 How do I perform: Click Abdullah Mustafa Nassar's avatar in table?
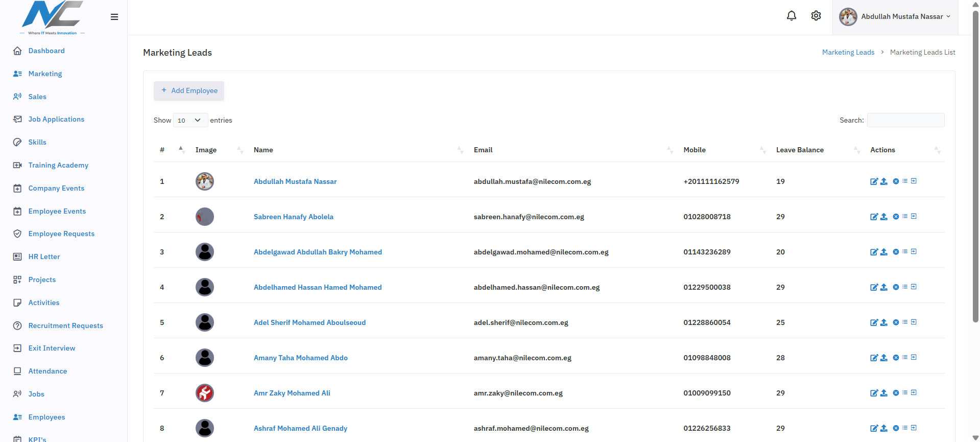(x=205, y=181)
